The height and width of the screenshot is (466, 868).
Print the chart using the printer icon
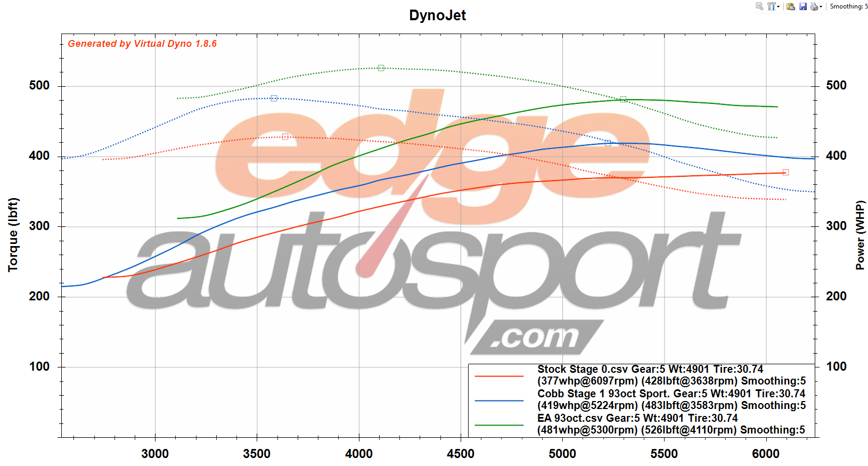point(814,6)
